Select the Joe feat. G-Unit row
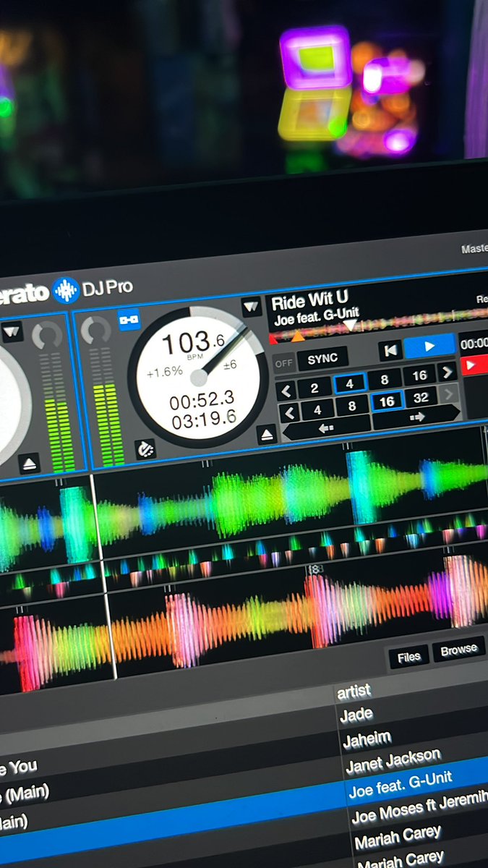Viewport: 488px width, 868px height. [x=400, y=784]
